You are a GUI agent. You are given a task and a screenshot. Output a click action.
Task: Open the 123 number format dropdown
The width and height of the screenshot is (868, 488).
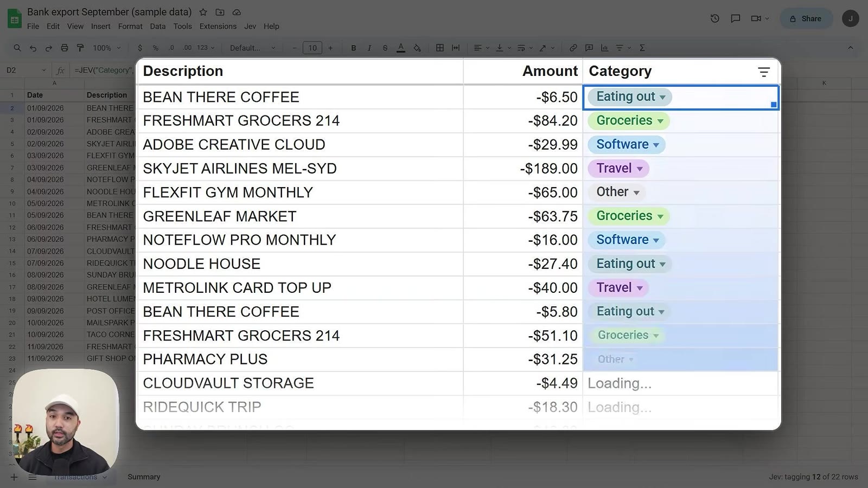point(206,48)
